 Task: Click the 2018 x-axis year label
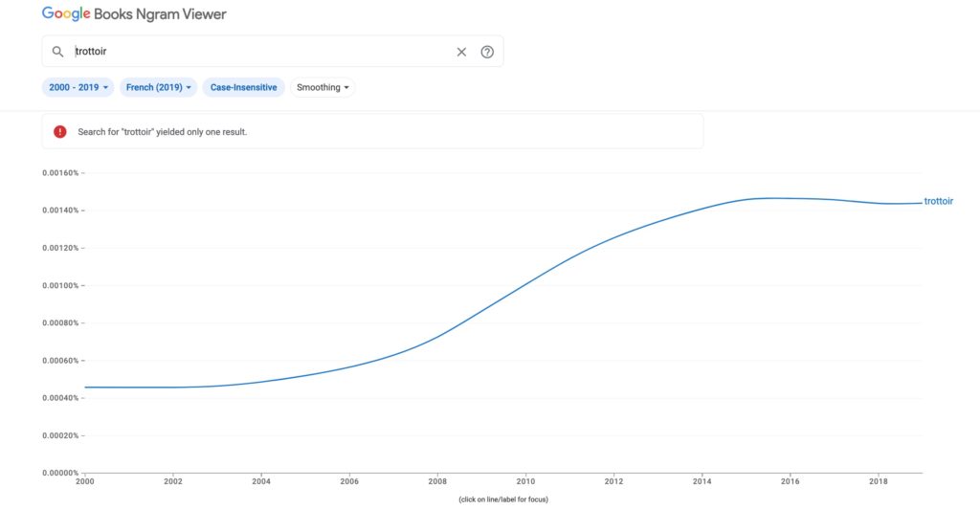pos(879,481)
